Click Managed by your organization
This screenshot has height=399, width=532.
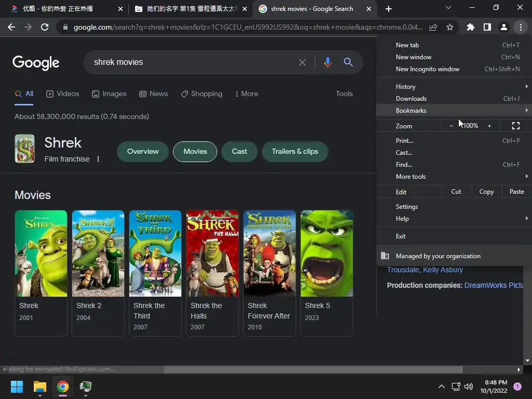pos(454,256)
